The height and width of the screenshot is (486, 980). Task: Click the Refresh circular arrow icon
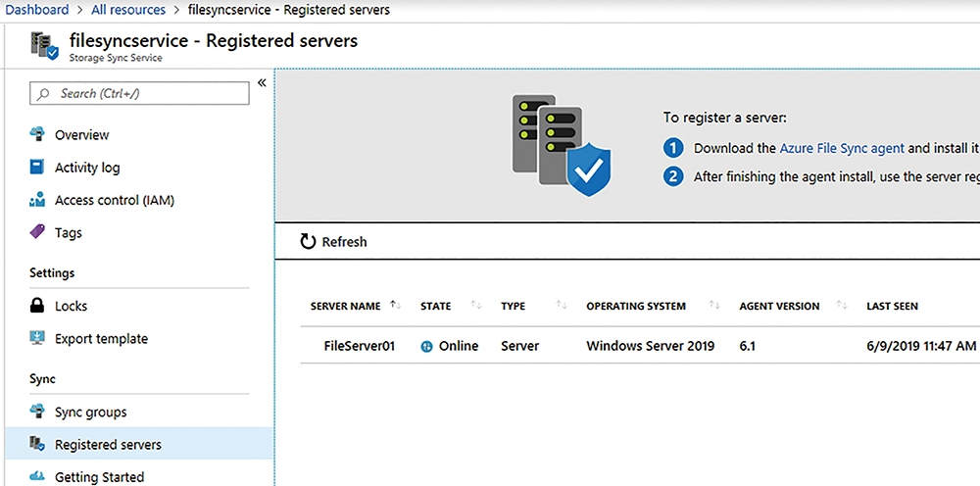tap(308, 242)
